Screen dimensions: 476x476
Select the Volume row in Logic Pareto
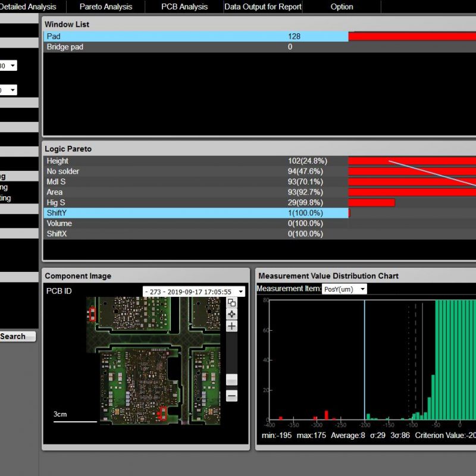tap(59, 223)
